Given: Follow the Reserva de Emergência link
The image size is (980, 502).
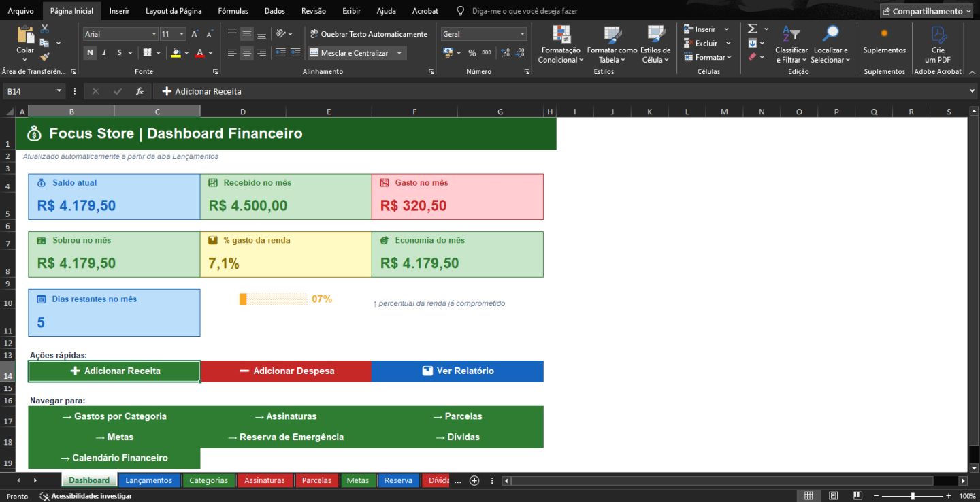Looking at the screenshot, I should (x=286, y=437).
